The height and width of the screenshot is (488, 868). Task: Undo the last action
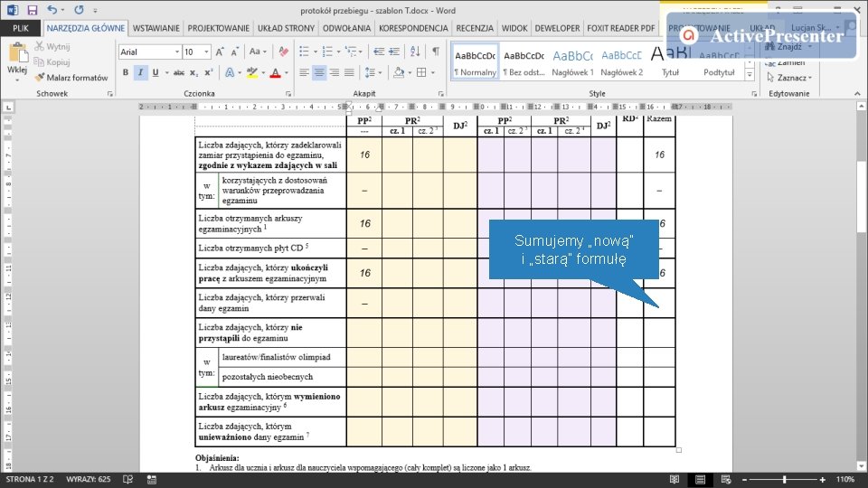click(52, 10)
